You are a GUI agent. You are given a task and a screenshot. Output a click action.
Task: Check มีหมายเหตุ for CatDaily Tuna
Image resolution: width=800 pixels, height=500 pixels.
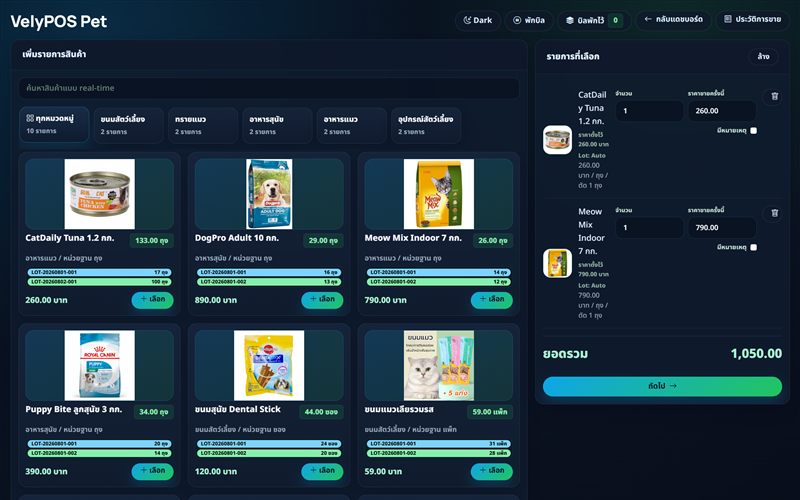754,131
